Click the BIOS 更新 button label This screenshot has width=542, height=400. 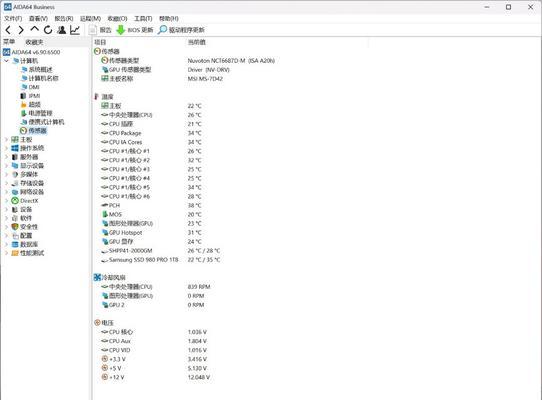(x=140, y=30)
